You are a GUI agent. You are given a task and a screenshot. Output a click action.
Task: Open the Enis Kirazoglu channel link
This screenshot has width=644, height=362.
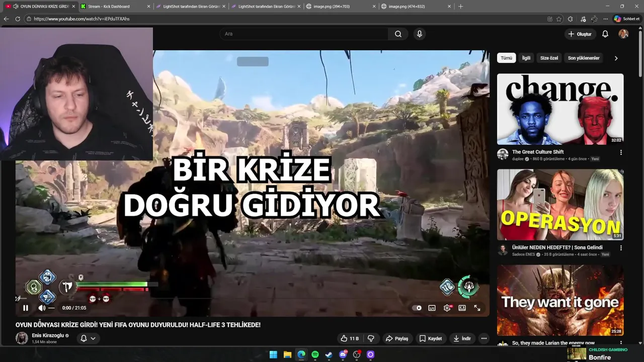48,335
